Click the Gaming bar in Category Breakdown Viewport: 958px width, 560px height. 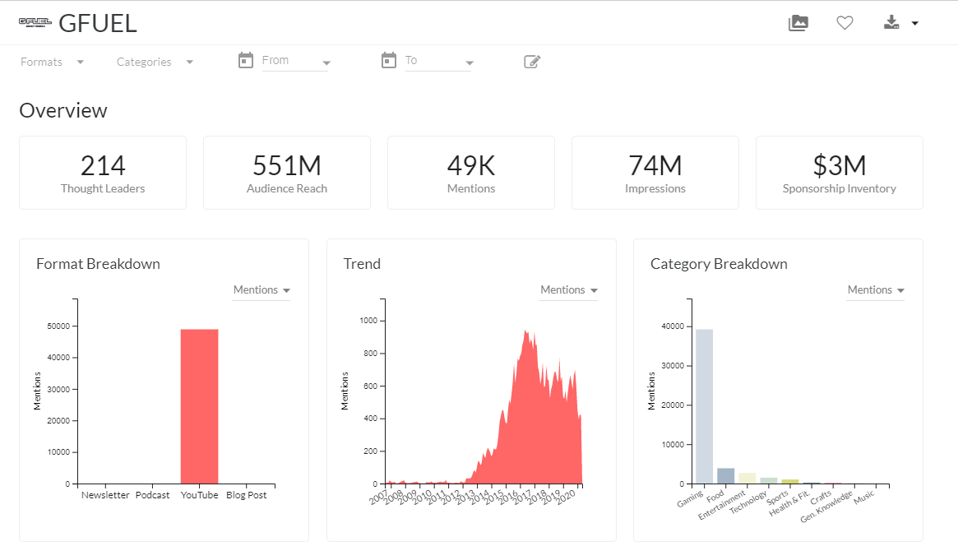705,407
